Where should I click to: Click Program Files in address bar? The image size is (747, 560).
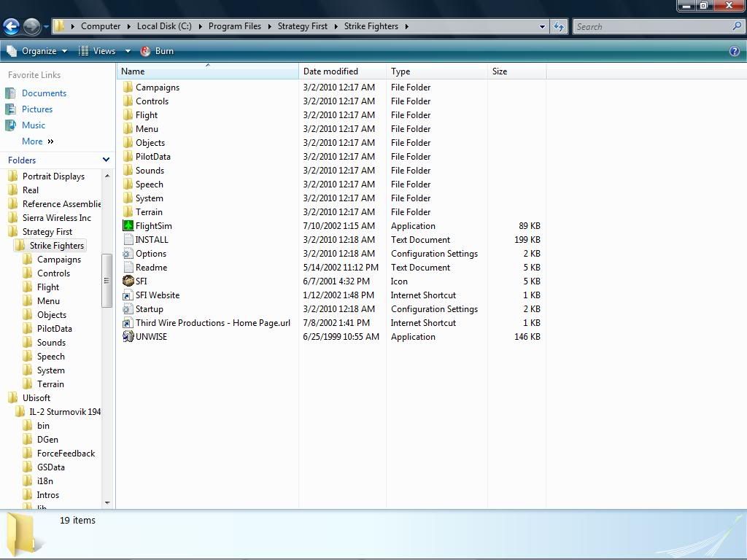click(x=235, y=26)
